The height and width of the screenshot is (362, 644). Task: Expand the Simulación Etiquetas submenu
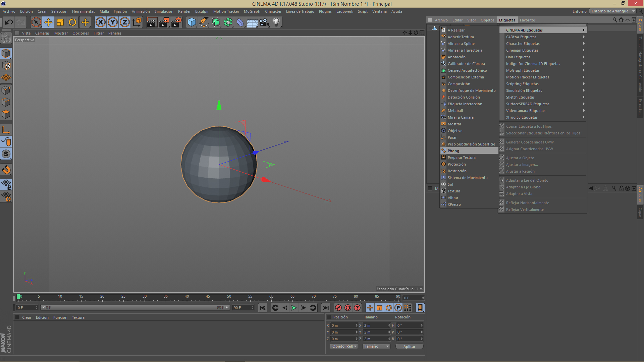point(543,90)
